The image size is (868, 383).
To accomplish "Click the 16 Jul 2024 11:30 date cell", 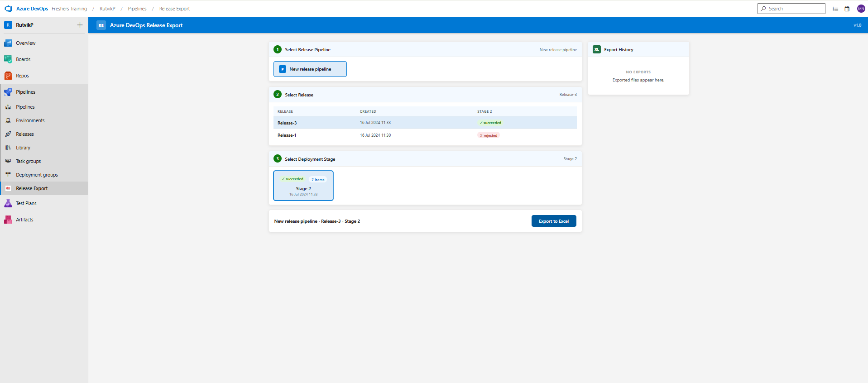I will pos(375,135).
